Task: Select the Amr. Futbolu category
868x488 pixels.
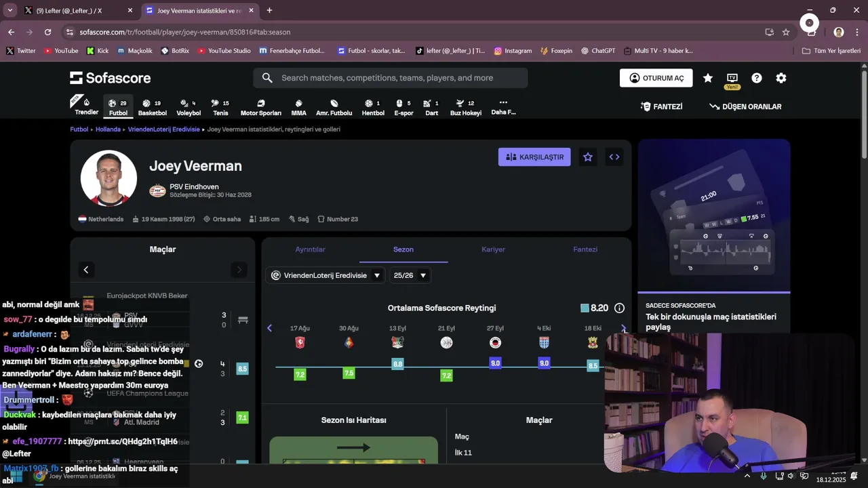Action: [334, 107]
